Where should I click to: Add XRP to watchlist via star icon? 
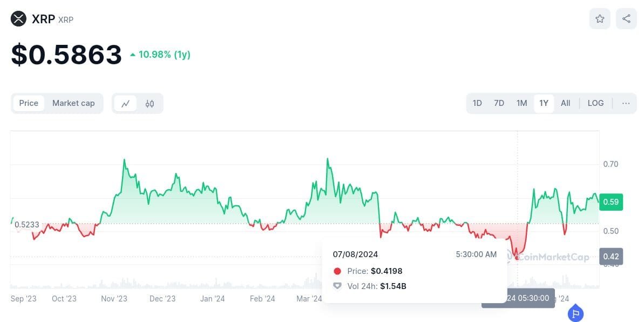click(x=599, y=18)
